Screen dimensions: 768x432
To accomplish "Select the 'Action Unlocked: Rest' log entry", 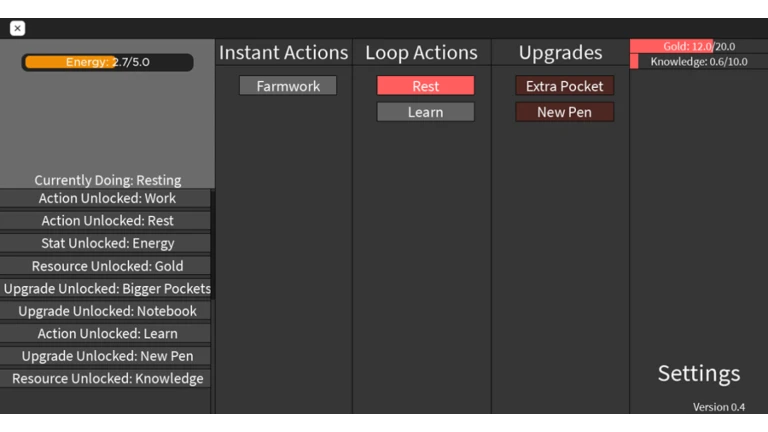I will [106, 221].
